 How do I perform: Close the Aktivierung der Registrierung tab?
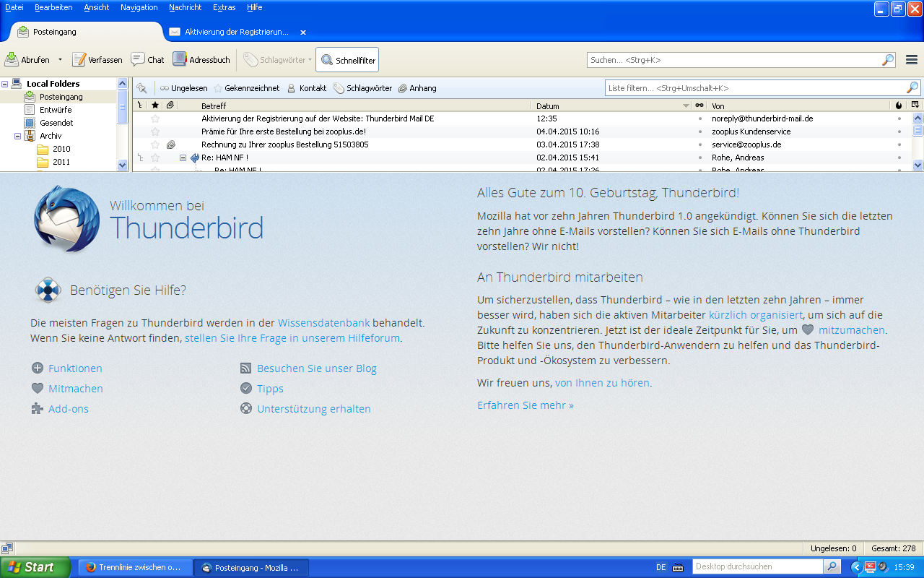point(303,33)
